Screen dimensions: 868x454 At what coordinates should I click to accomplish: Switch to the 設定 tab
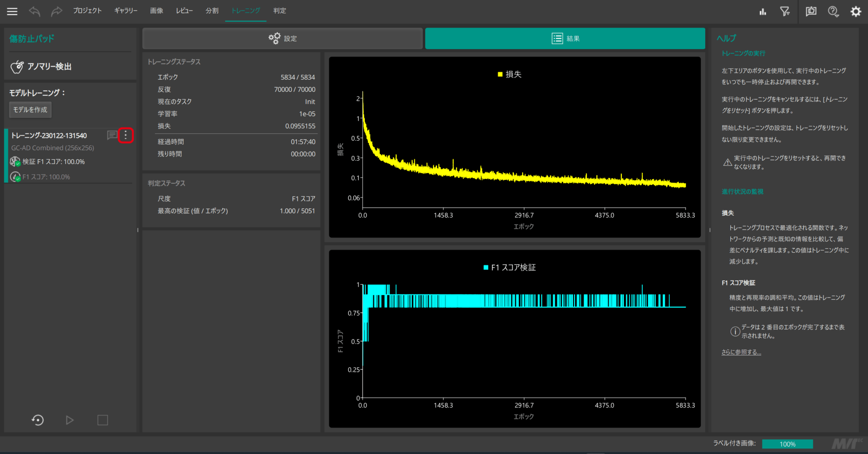(282, 38)
